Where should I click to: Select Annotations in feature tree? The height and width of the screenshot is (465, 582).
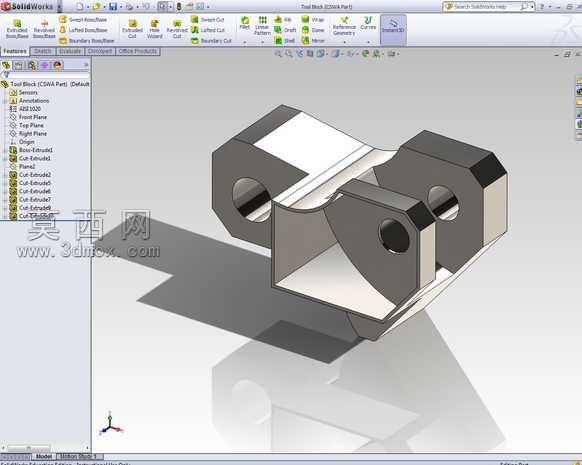click(x=30, y=101)
